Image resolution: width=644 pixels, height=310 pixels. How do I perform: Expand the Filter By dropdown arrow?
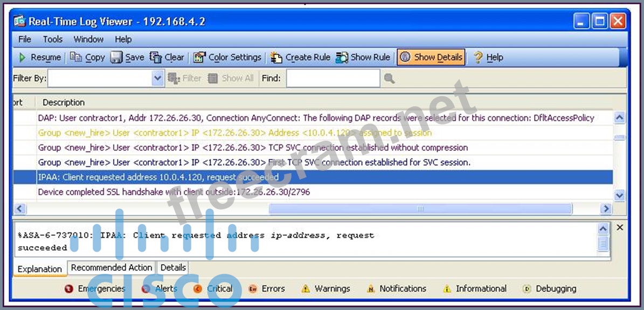(157, 79)
